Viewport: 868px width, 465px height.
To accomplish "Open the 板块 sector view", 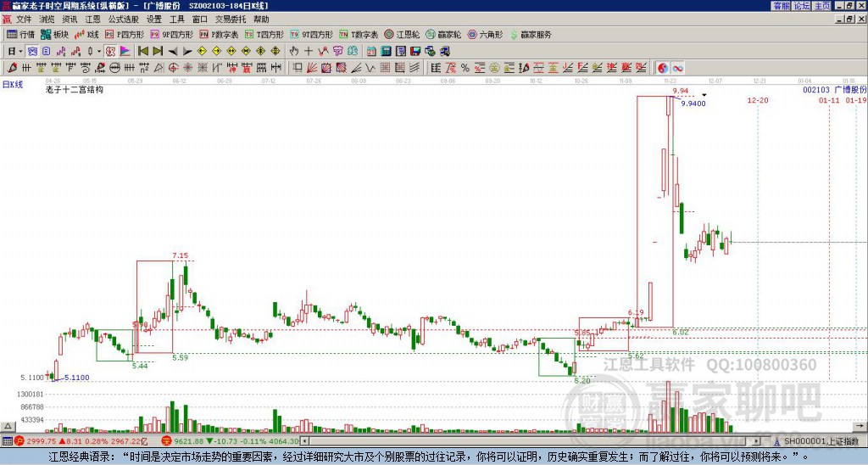I will (55, 34).
